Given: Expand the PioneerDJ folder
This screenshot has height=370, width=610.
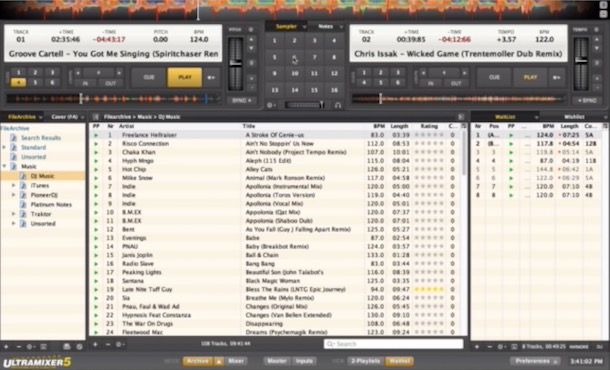Looking at the screenshot, I should click(x=14, y=195).
